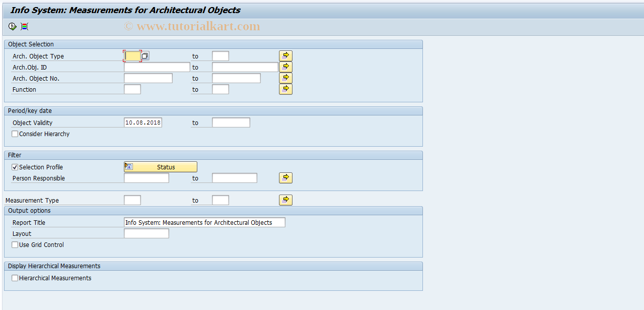The image size is (644, 310).
Task: Open multiple selection arrow for Arch. Object No.
Action: [x=286, y=78]
